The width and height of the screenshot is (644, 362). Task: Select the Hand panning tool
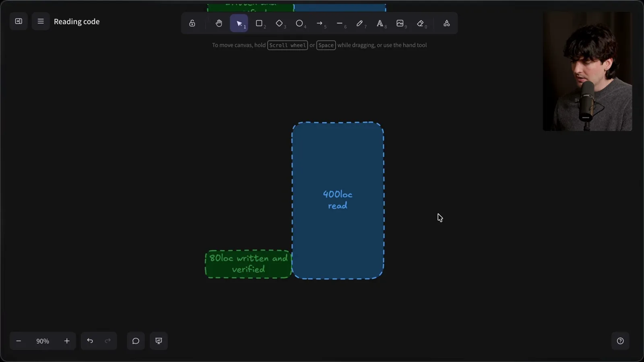tap(219, 23)
